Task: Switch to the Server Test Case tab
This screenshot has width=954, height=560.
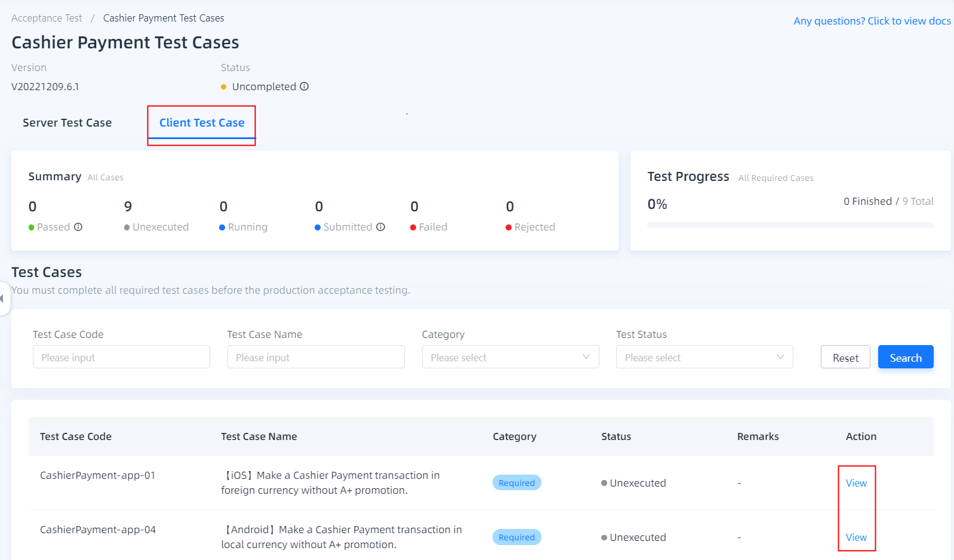Action: click(x=67, y=123)
